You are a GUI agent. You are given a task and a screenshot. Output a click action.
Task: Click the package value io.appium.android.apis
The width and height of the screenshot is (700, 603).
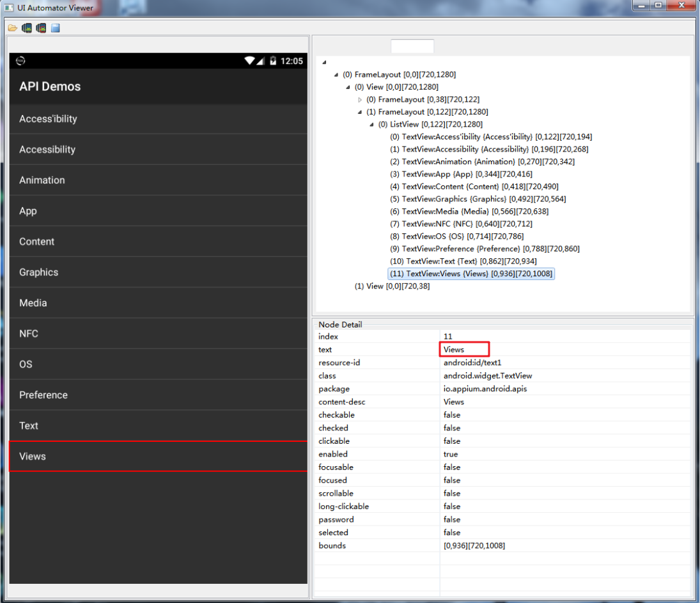coord(485,389)
